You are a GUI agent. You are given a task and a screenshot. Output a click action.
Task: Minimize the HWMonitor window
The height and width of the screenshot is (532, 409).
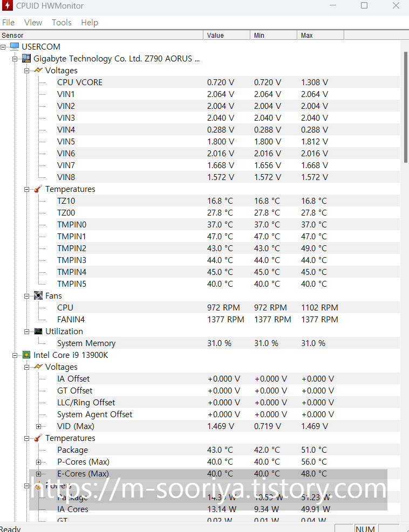click(x=333, y=5)
